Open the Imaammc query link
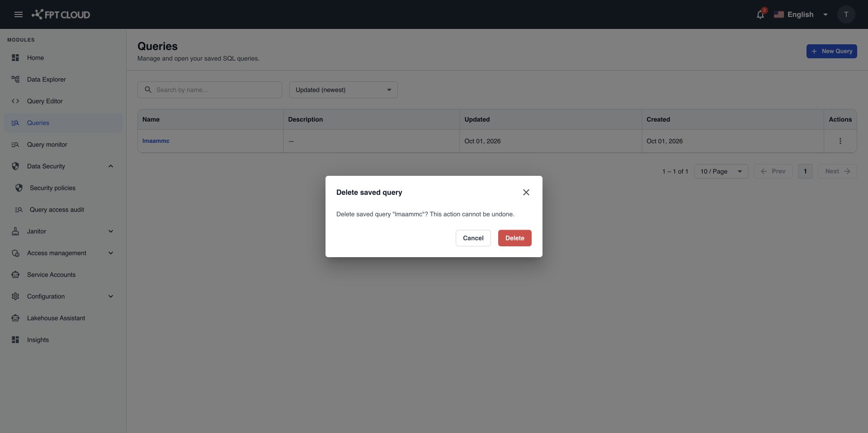Image resolution: width=868 pixels, height=433 pixels. pos(156,141)
